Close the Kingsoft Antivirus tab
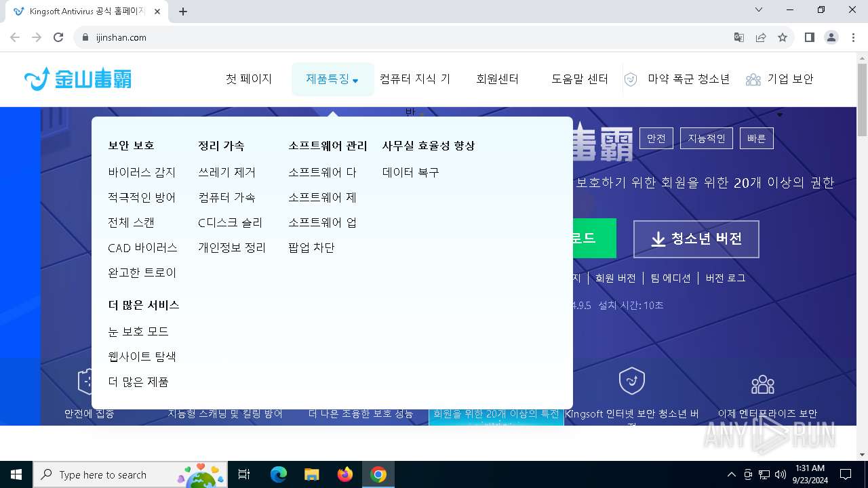The width and height of the screenshot is (868, 488). click(x=157, y=12)
